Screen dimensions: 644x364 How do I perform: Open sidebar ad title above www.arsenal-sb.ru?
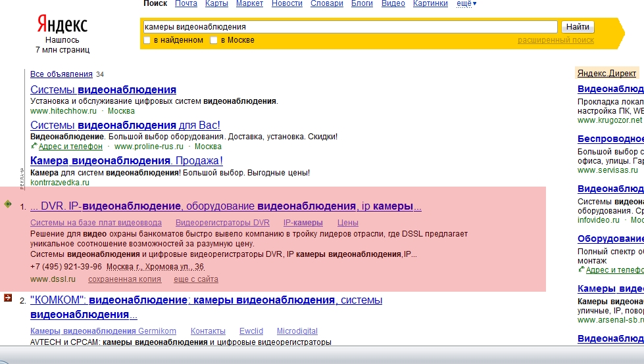[x=610, y=288]
